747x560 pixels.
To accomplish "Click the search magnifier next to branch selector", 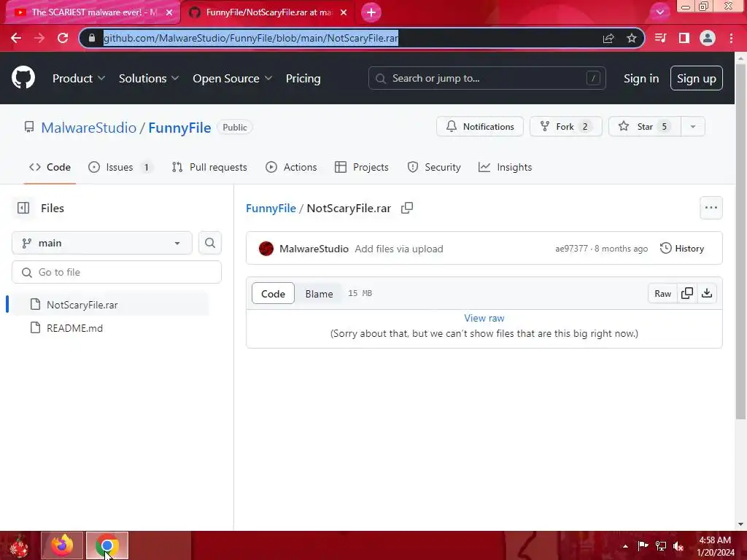I will pyautogui.click(x=210, y=243).
